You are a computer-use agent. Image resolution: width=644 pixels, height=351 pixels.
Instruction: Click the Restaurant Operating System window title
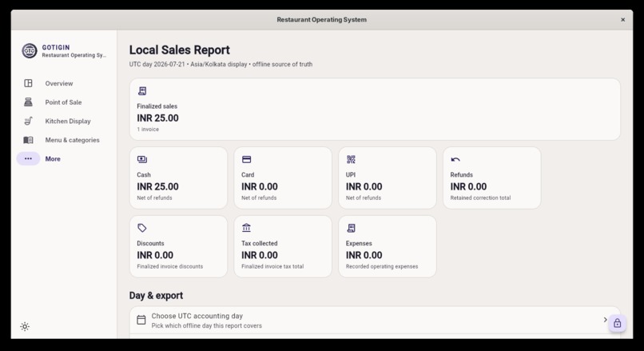321,20
